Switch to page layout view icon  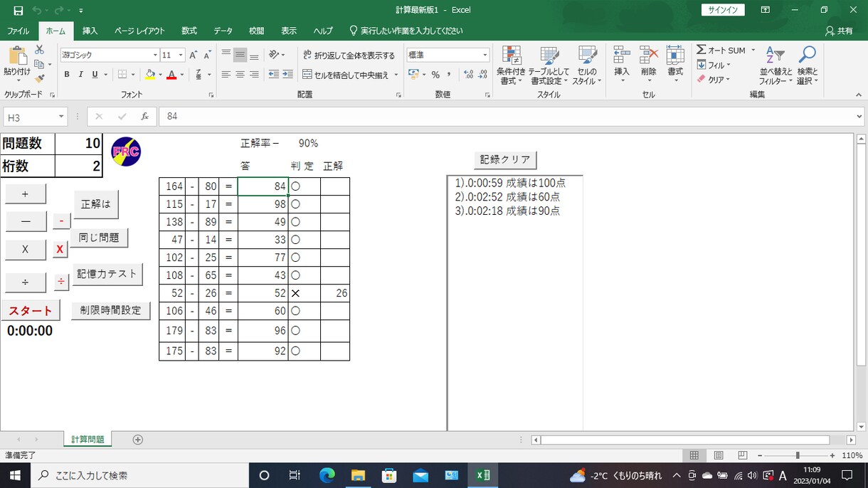[719, 455]
